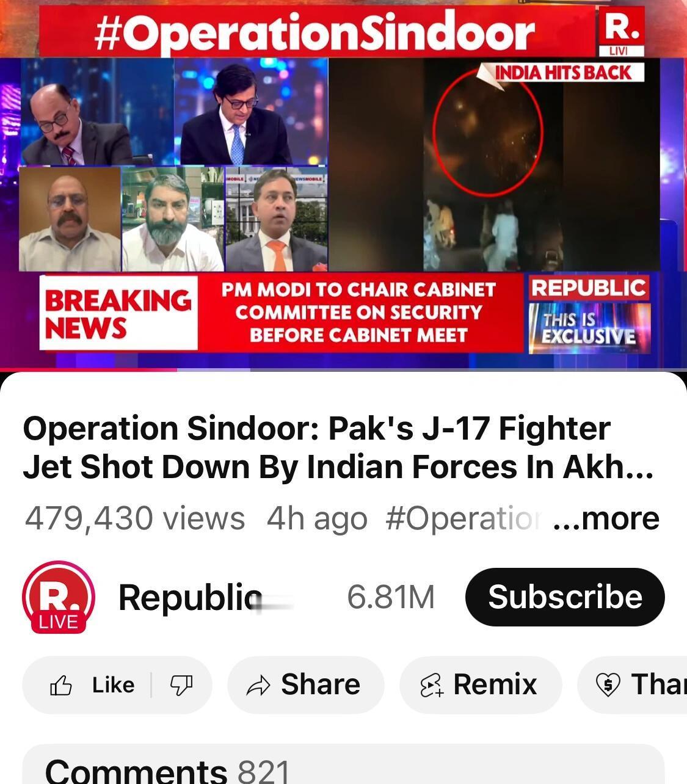Open the Republic channel avatar
This screenshot has height=784, width=687.
(x=59, y=597)
